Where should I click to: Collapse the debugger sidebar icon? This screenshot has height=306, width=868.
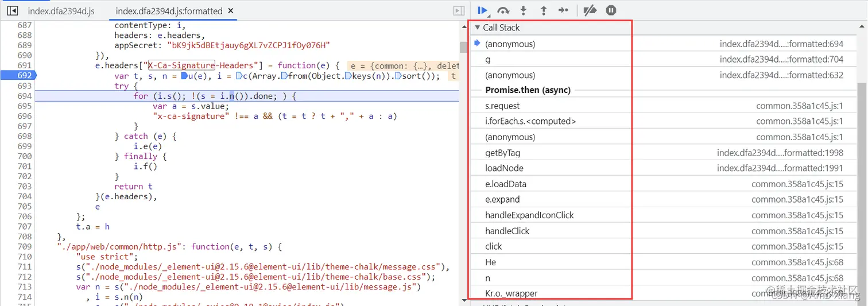tap(458, 11)
